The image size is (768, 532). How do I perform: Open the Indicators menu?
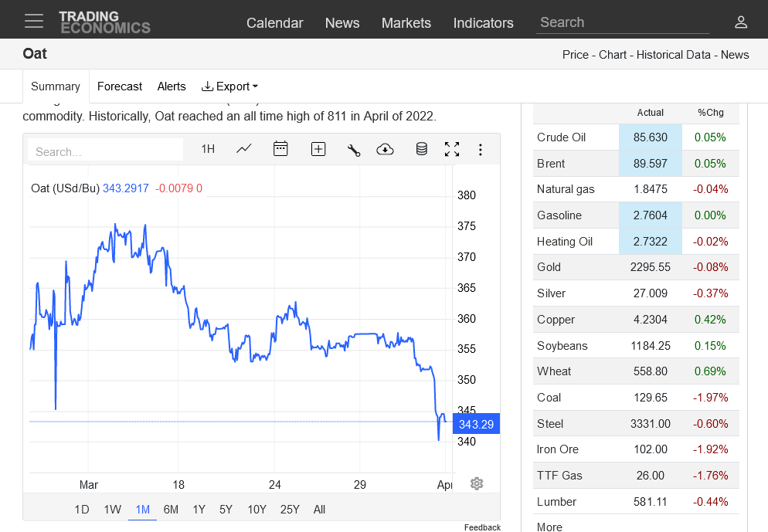pyautogui.click(x=484, y=23)
